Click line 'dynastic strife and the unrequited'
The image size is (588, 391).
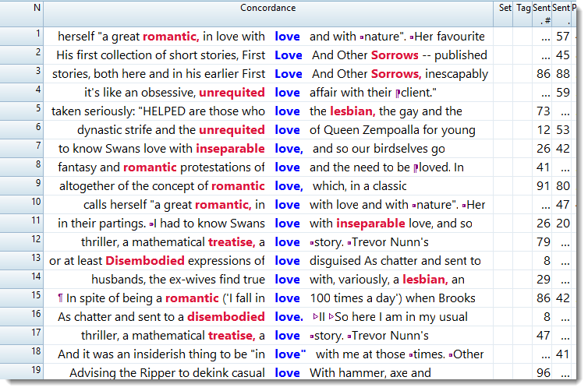[x=171, y=130]
